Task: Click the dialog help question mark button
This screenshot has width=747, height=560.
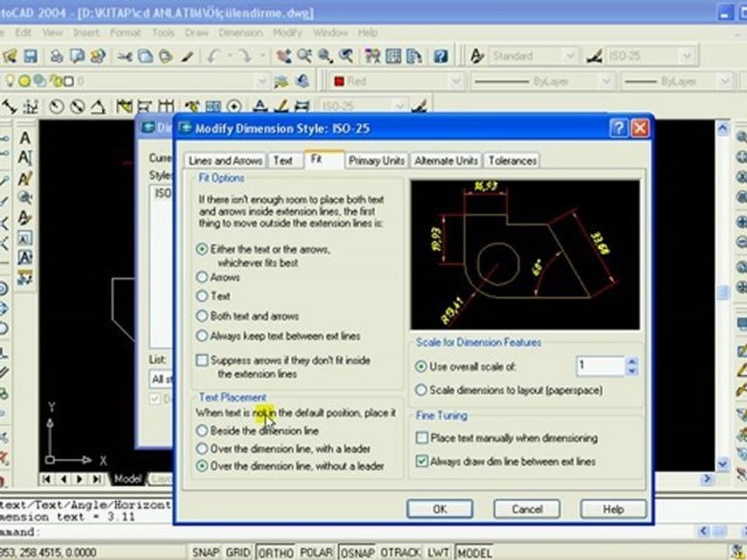Action: point(619,128)
